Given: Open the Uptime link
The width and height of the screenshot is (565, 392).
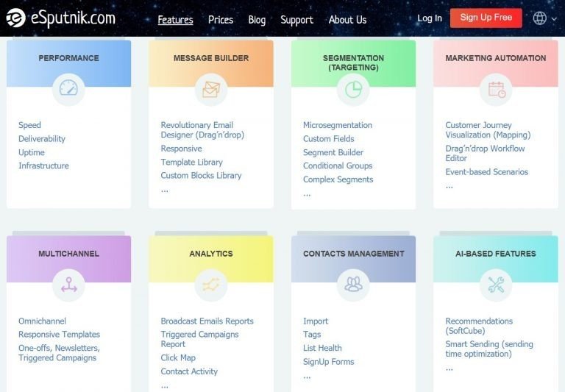Looking at the screenshot, I should (x=32, y=152).
